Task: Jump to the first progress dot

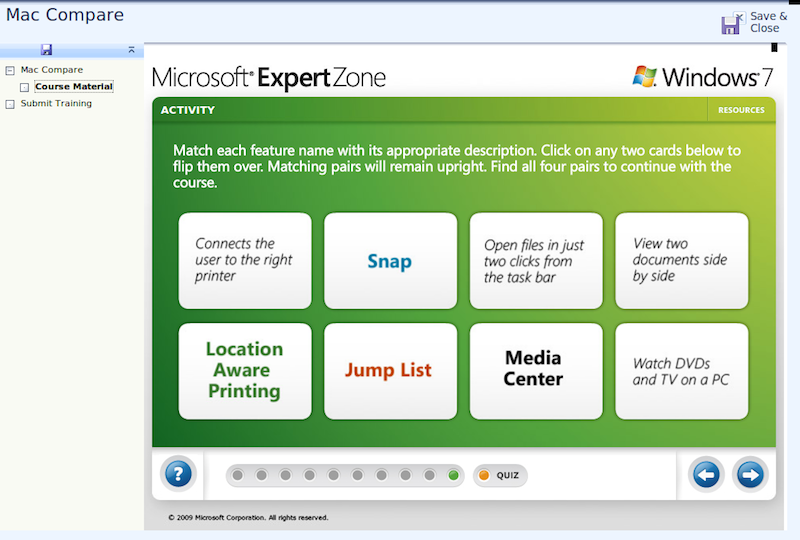Action: [237, 475]
